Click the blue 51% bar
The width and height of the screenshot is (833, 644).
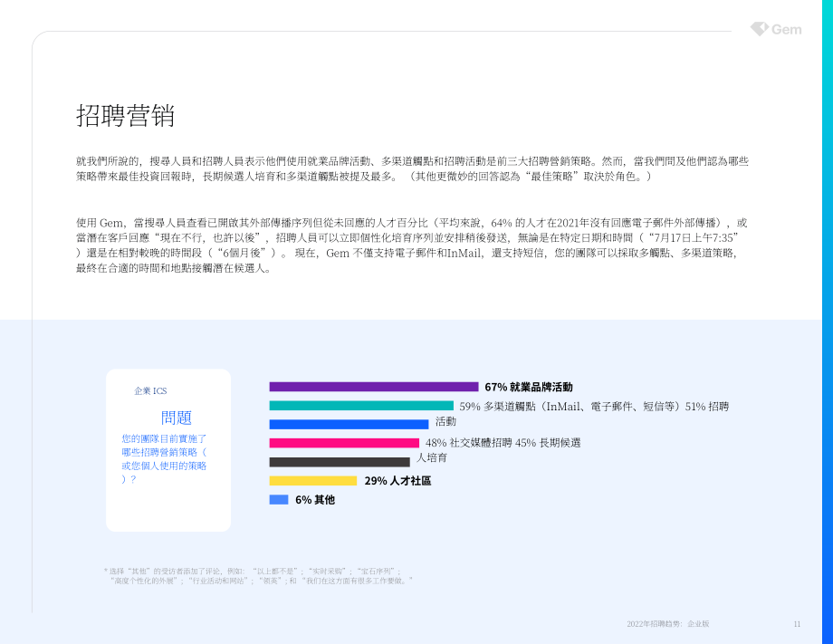coord(349,425)
